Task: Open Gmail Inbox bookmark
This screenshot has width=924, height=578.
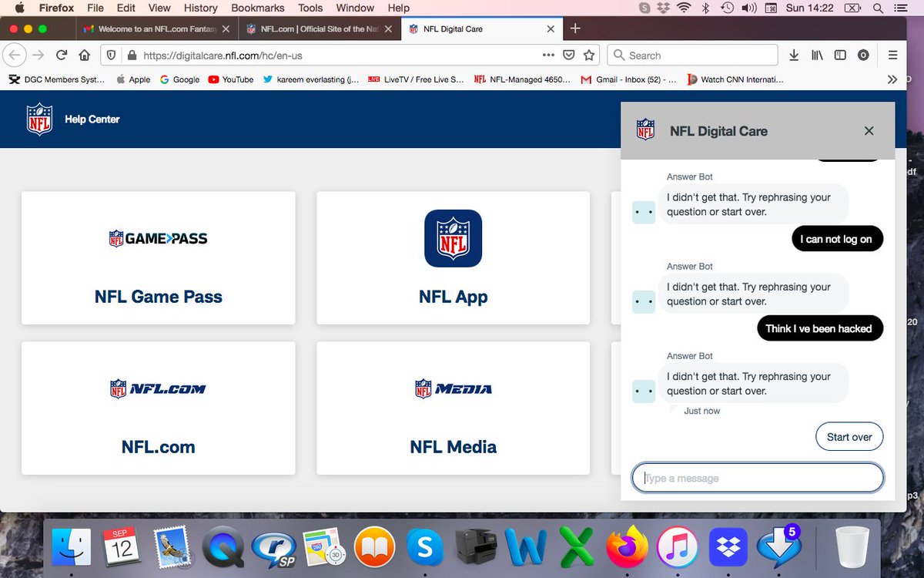Action: 628,79
